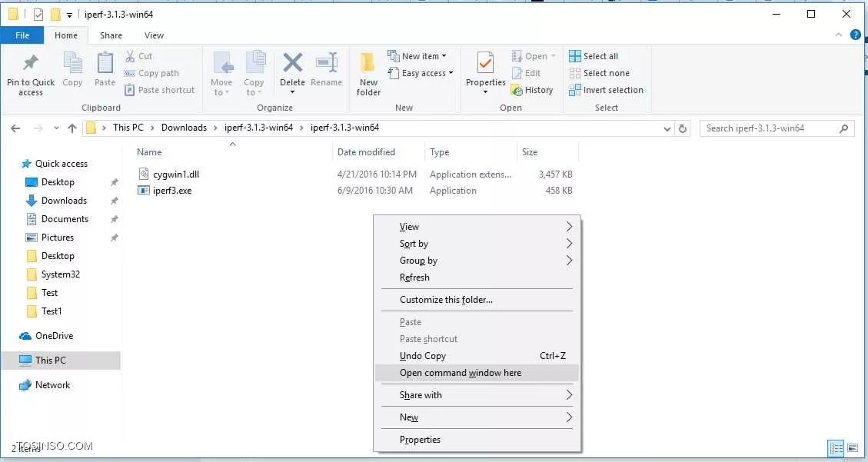This screenshot has width=868, height=462.
Task: Open the ribbon help question mark
Action: (x=855, y=35)
